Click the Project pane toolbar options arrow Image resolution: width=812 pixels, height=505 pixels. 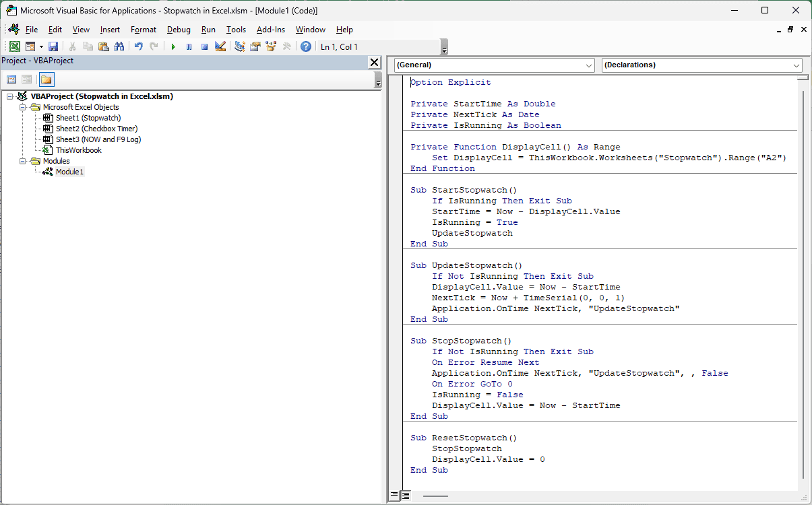378,81
